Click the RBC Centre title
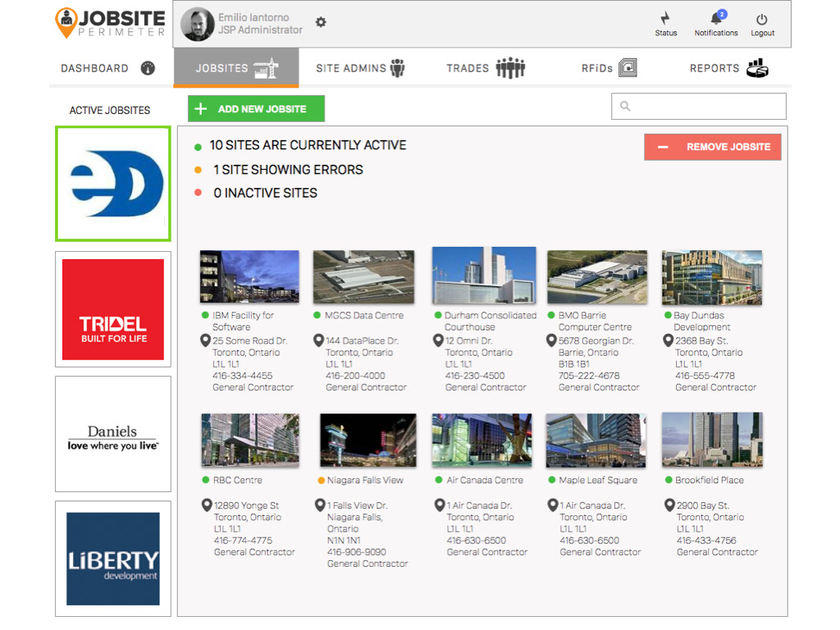Image resolution: width=840 pixels, height=630 pixels. point(238,481)
